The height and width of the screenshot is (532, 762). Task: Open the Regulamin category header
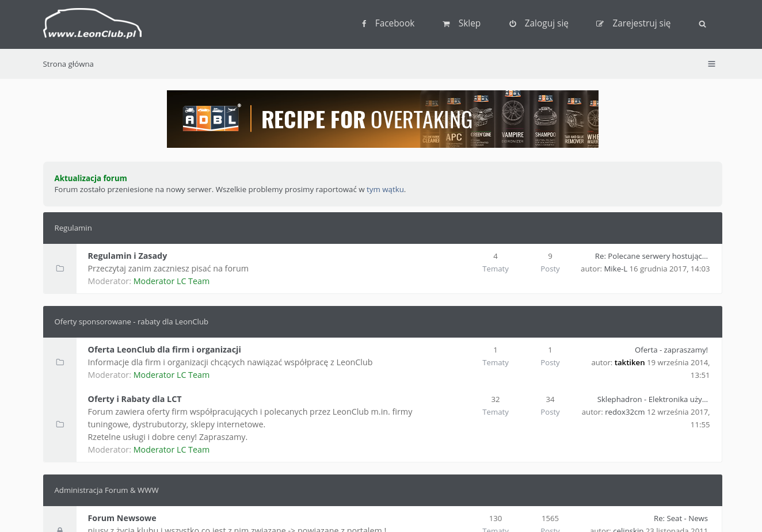click(73, 228)
